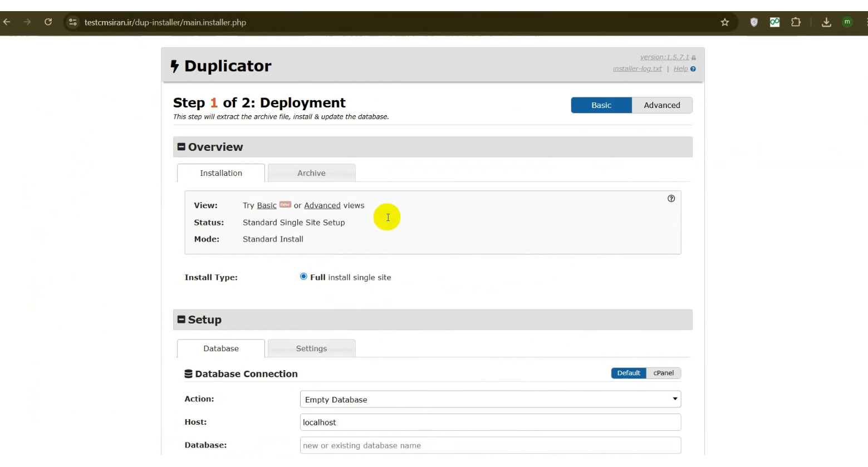This screenshot has width=868, height=467.
Task: Click the Database Connection heading text
Action: coord(247,374)
